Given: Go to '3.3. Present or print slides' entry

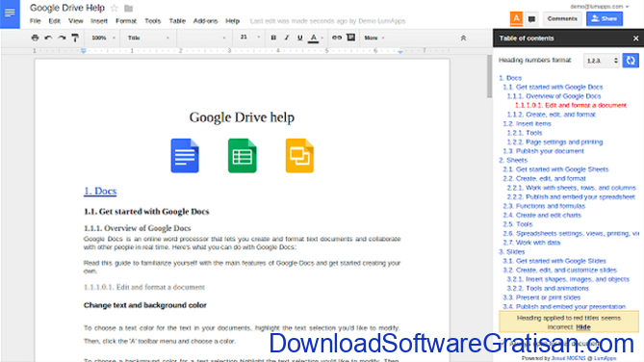Looking at the screenshot, I should tap(542, 297).
